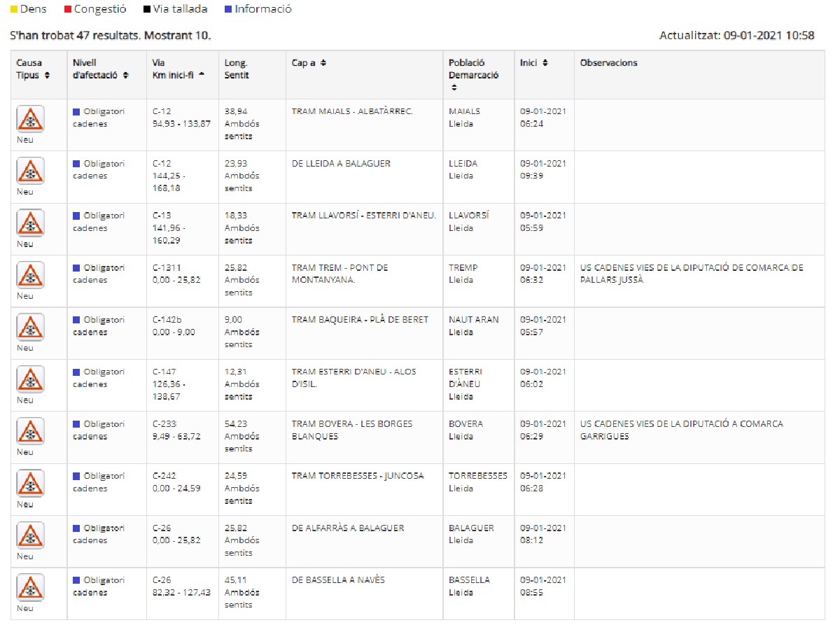Image resolution: width=840 pixels, height=639 pixels.
Task: Click snow icon for C-147 Esterri d'Àneu
Action: pyautogui.click(x=30, y=379)
